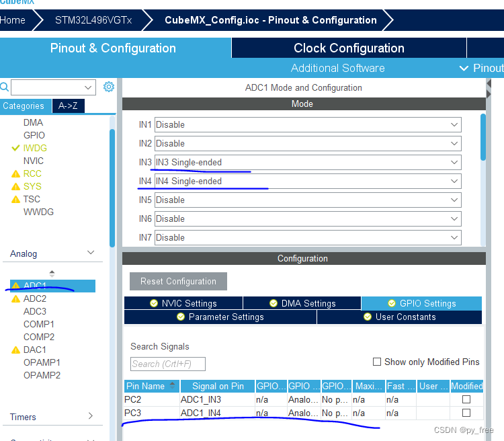504x441 pixels.
Task: Open the IN4 Single-ended dropdown
Action: (308, 181)
